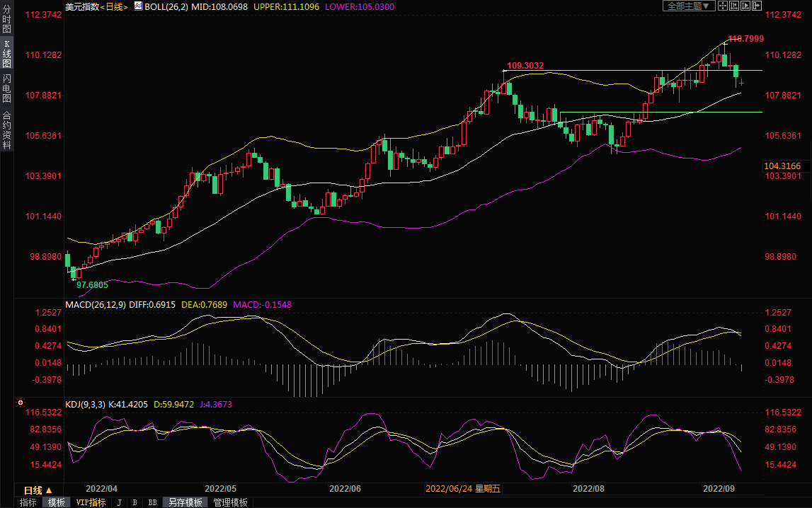Click the 另存模板 button

coord(185,502)
